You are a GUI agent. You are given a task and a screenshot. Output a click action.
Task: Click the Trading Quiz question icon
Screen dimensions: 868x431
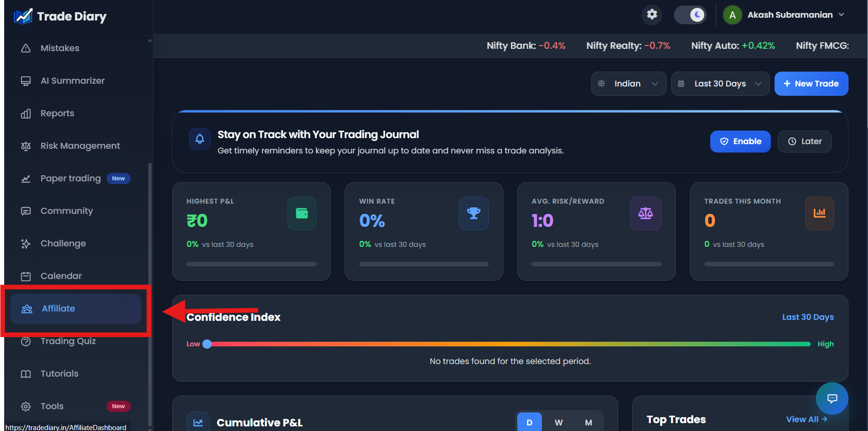26,341
